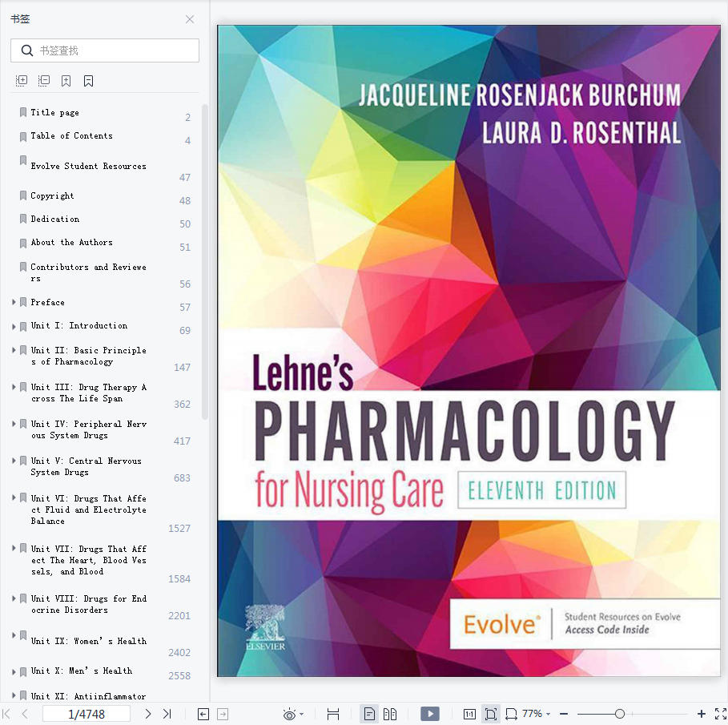The image size is (728, 725).
Task: Click the bookmark icon beside About the Authors
Action: (x=22, y=243)
